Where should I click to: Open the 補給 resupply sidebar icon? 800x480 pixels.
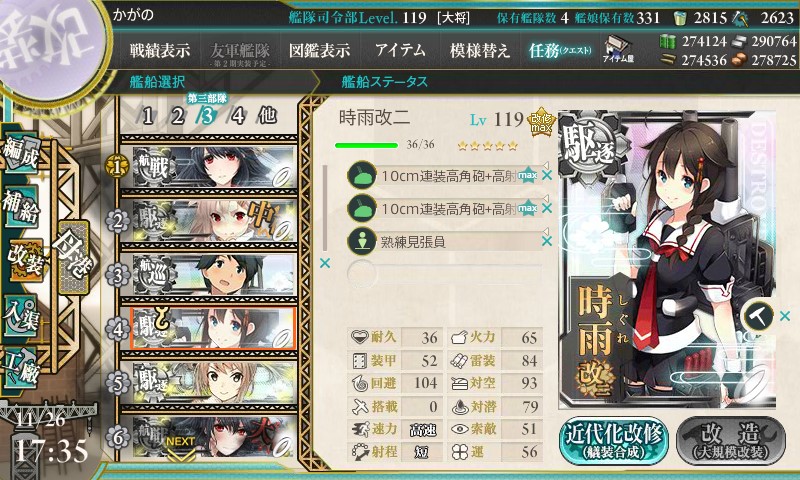pos(20,207)
